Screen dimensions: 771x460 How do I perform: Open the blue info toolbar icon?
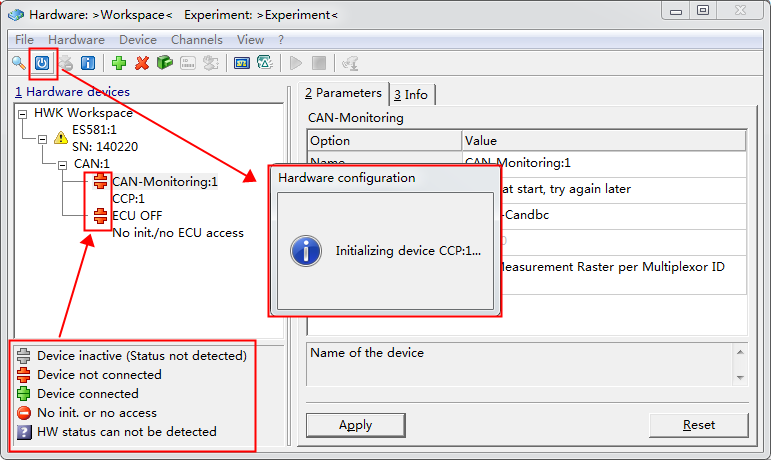(88, 63)
